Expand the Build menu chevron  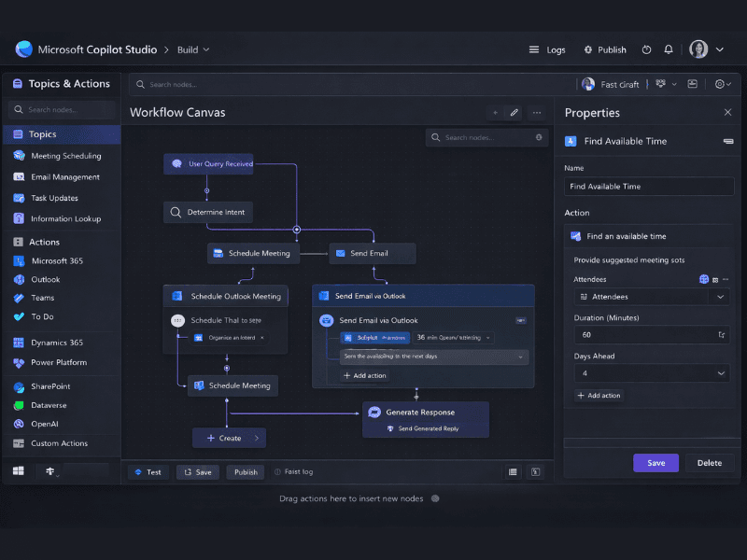coord(207,49)
